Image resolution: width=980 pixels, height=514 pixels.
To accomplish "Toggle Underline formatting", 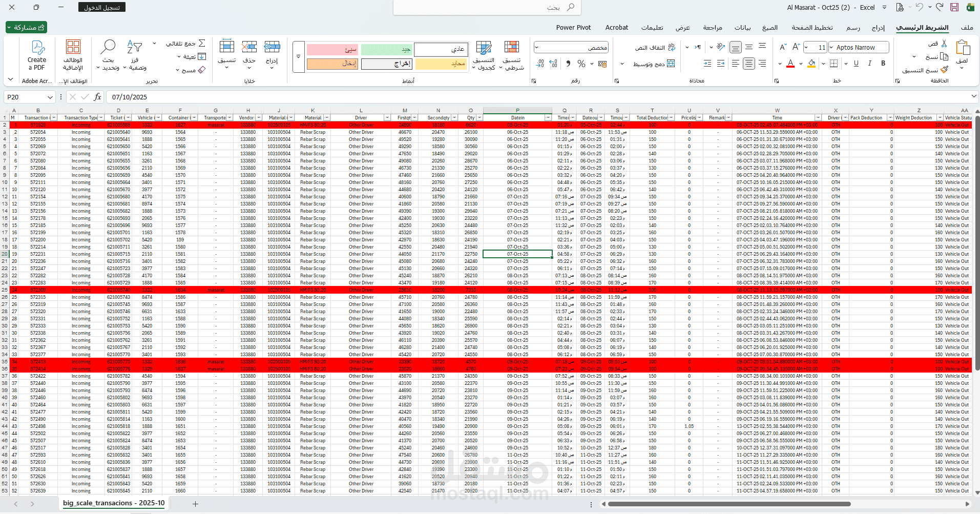I will [856, 64].
